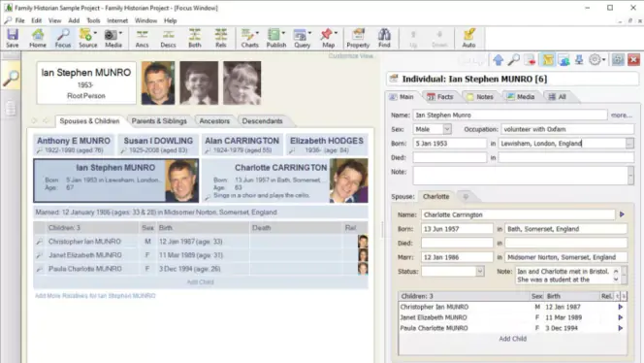Click the people icon in property box toolbar
This screenshot has height=363, width=644.
563,60
